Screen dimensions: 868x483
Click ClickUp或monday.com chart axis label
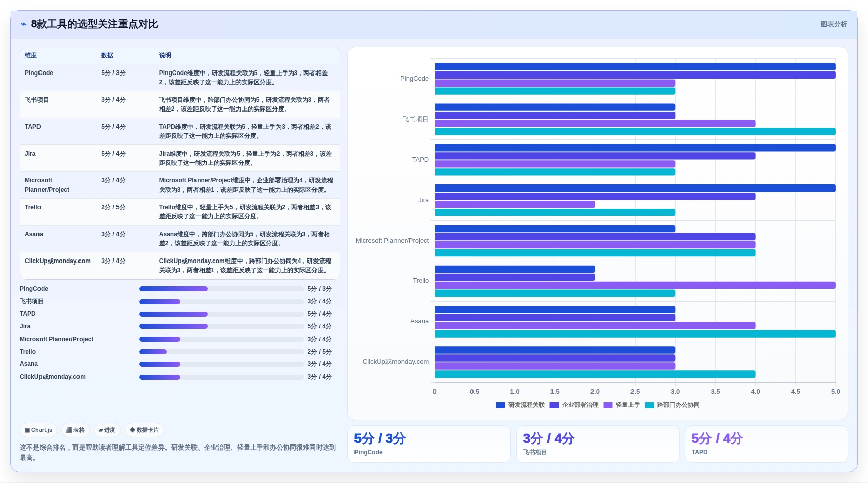(396, 362)
